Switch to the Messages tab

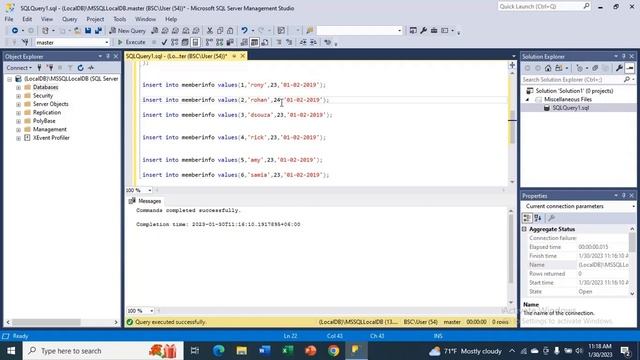pyautogui.click(x=145, y=201)
